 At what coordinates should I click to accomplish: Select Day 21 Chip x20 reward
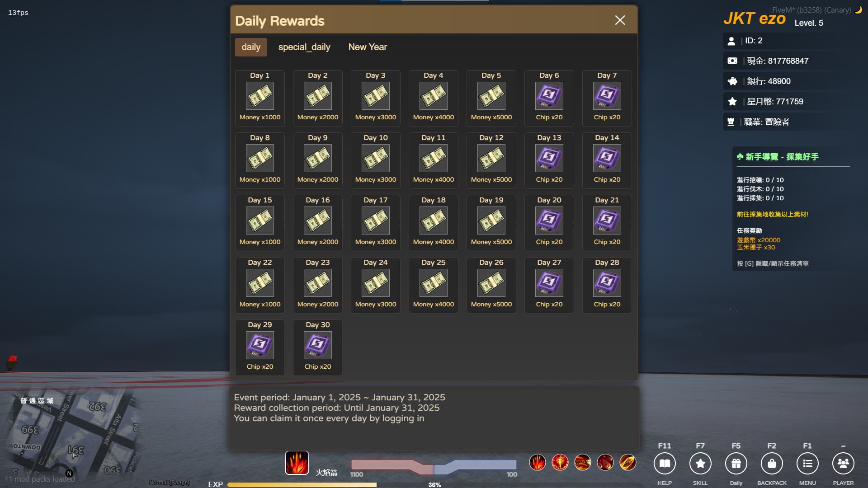point(607,223)
